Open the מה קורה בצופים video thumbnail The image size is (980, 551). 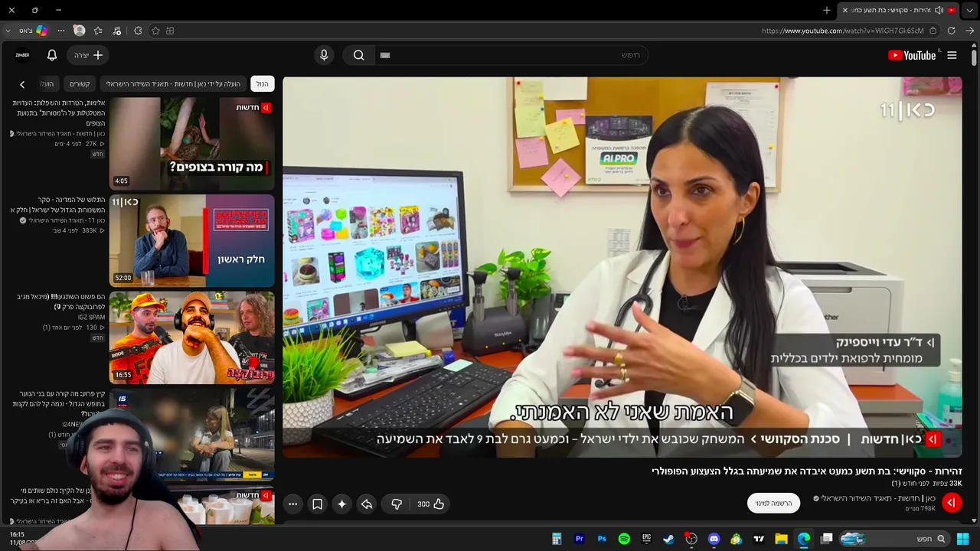[x=191, y=143]
